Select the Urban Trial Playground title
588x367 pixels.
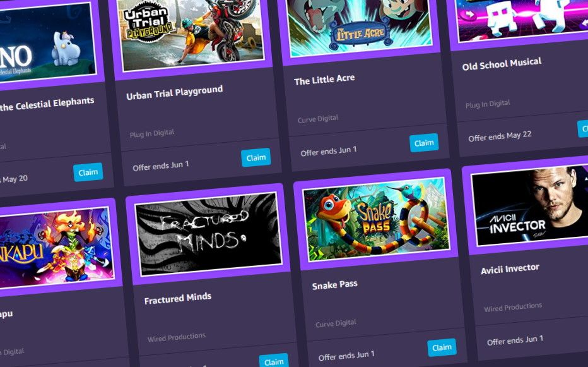(174, 92)
